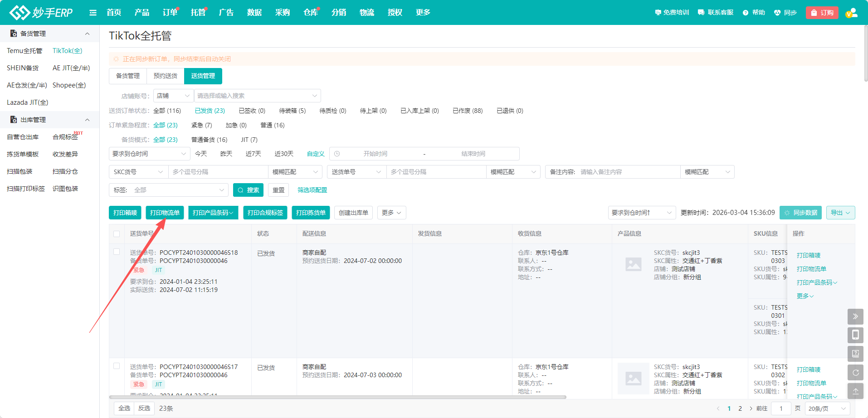
Task: Click the mobile phone floating icon
Action: 855,335
